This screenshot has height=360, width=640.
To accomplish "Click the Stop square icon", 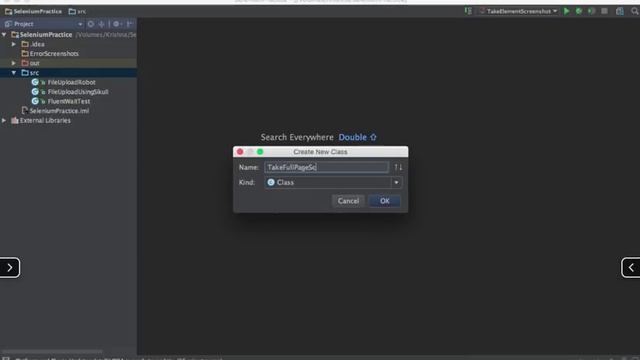I will coord(604,11).
